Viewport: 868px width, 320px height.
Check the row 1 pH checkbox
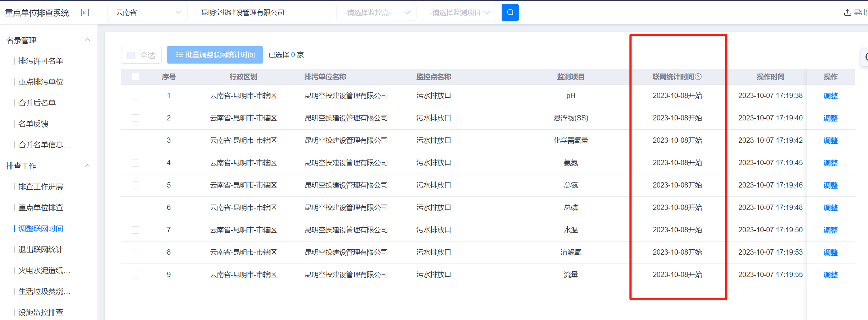pyautogui.click(x=135, y=96)
